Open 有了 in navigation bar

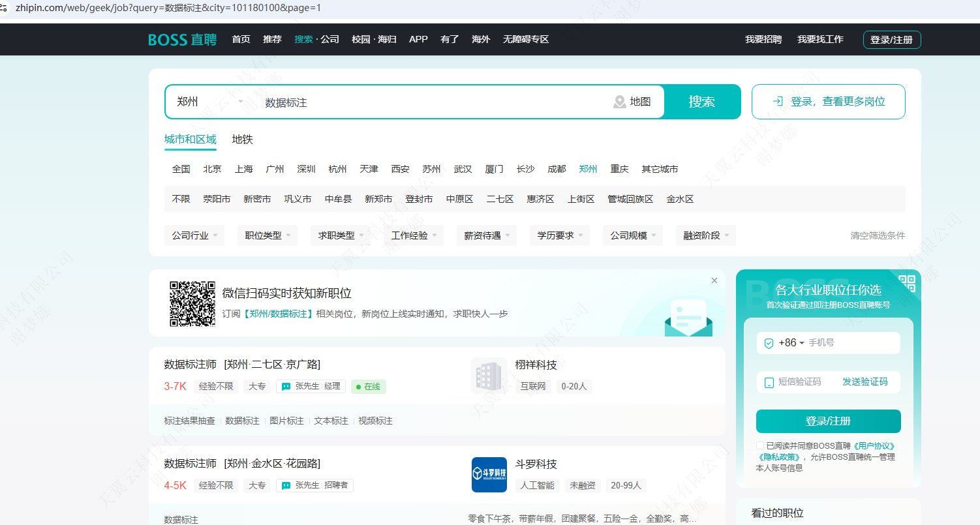click(450, 39)
